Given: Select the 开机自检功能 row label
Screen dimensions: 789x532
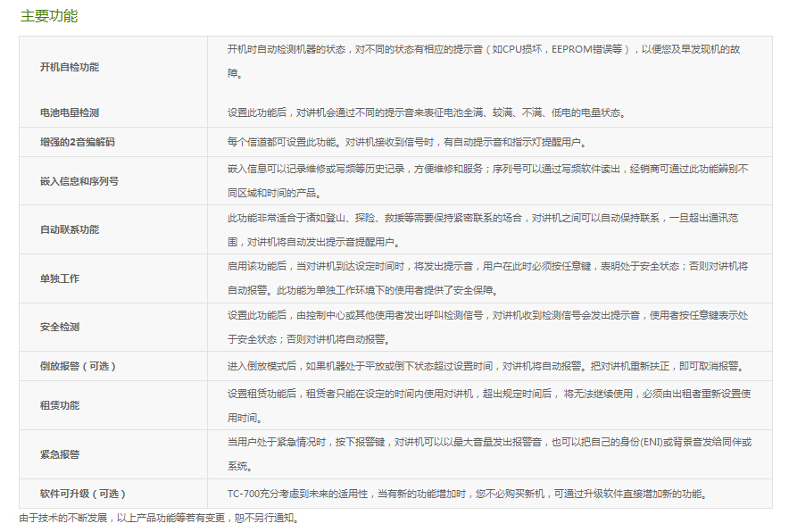Looking at the screenshot, I should pos(70,68).
